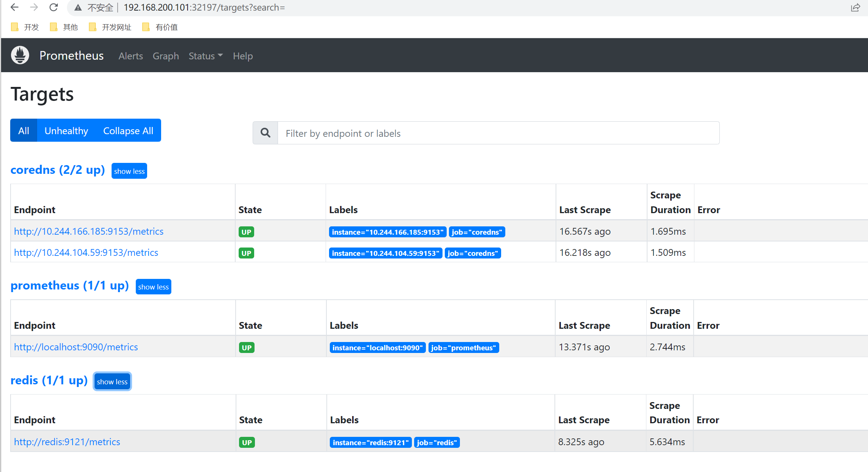The image size is (868, 472).
Task: Focus the filter by endpoint field
Action: [x=498, y=133]
